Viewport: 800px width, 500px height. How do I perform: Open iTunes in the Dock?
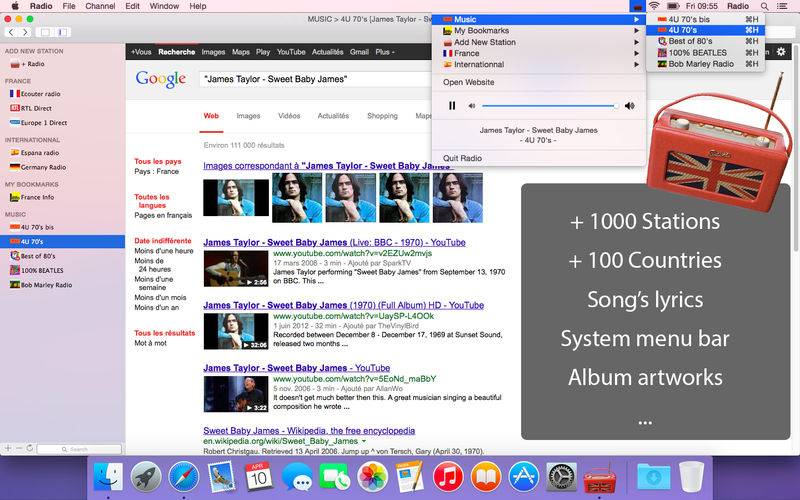(x=447, y=477)
